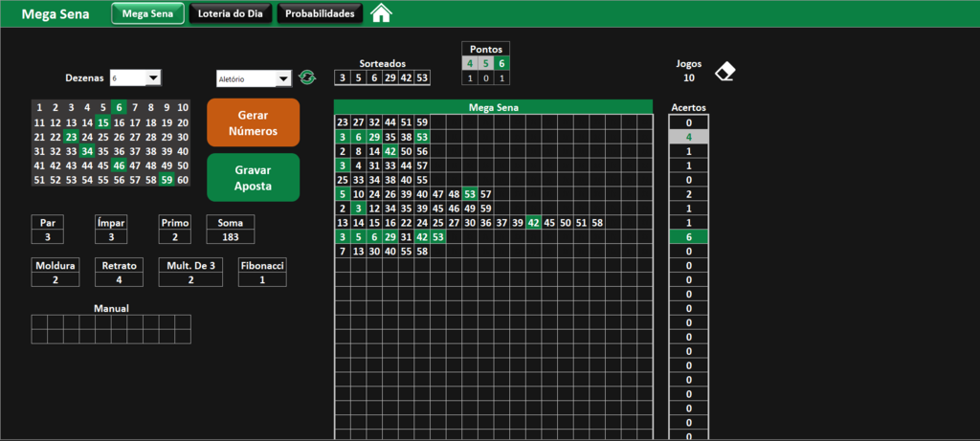Viewport: 980px width, 441px height.
Task: Click the Ímpar value box
Action: pos(111,236)
